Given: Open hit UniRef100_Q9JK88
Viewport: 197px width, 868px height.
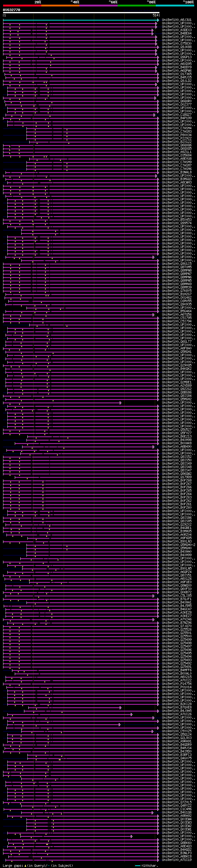Looking at the screenshot, I should tap(177, 47).
